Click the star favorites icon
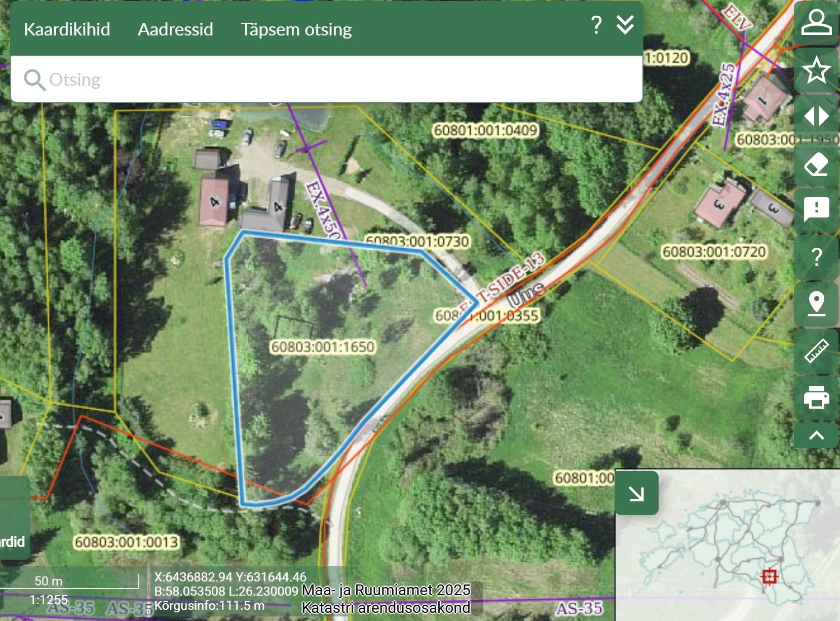Viewport: 840px width, 621px height. (816, 70)
